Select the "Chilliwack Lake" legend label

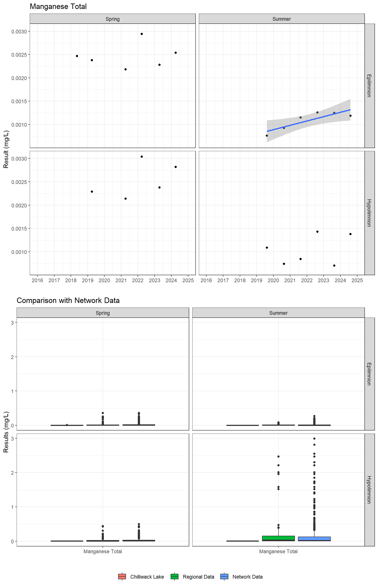[x=147, y=577]
